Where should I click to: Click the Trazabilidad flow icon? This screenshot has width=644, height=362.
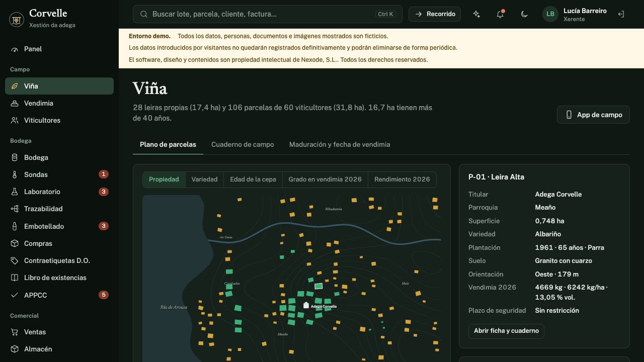tap(15, 209)
